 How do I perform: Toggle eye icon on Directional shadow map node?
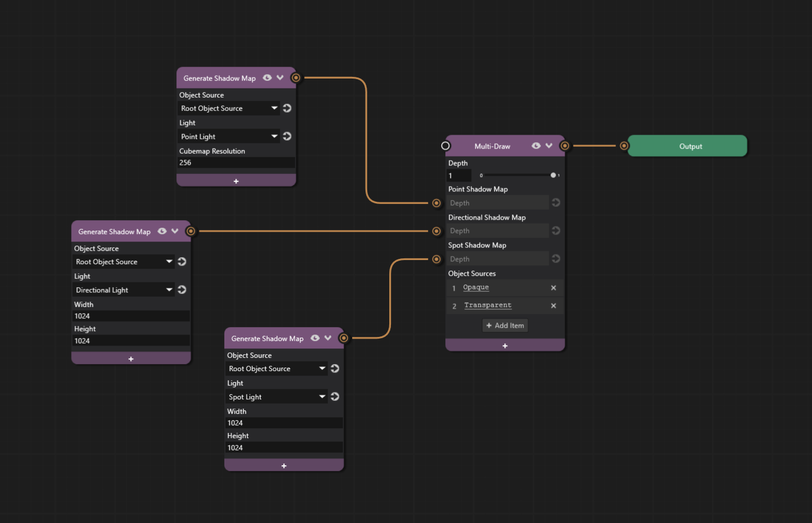coord(162,231)
